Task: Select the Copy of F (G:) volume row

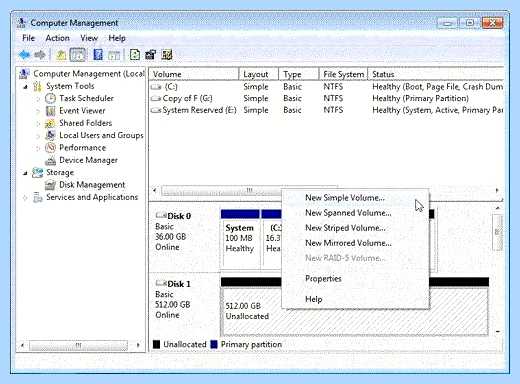Action: point(327,99)
